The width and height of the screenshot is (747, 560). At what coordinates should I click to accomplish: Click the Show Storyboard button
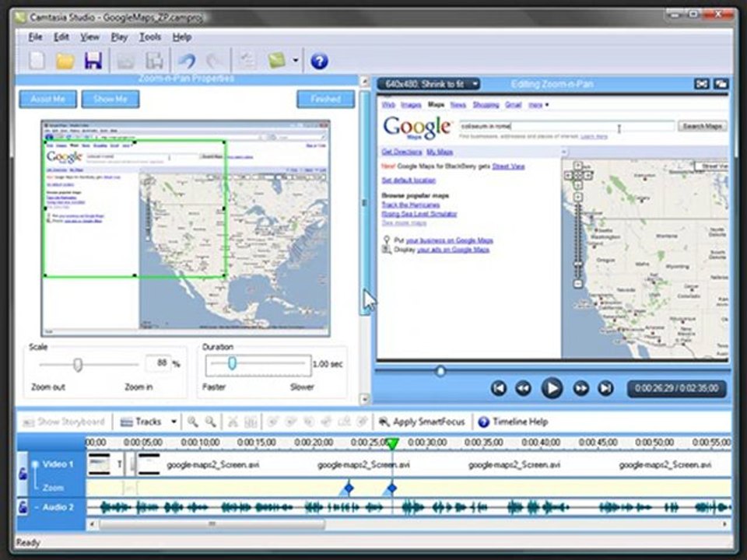click(x=64, y=422)
